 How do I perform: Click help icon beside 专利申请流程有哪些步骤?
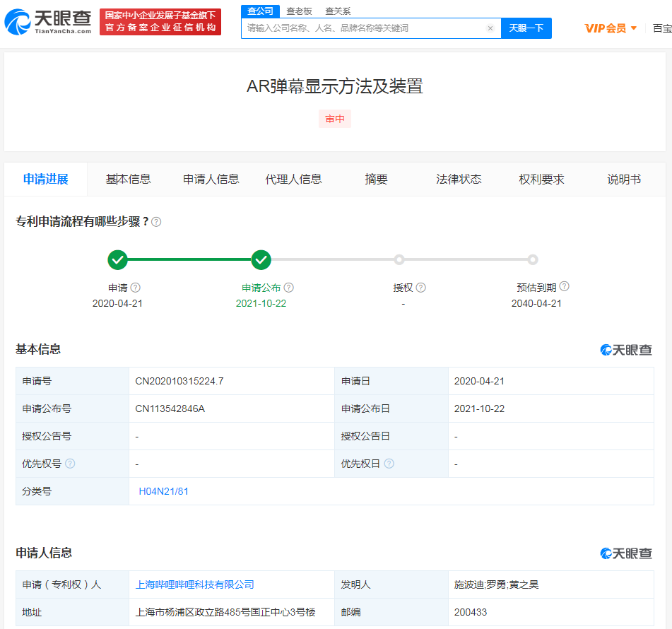(156, 222)
